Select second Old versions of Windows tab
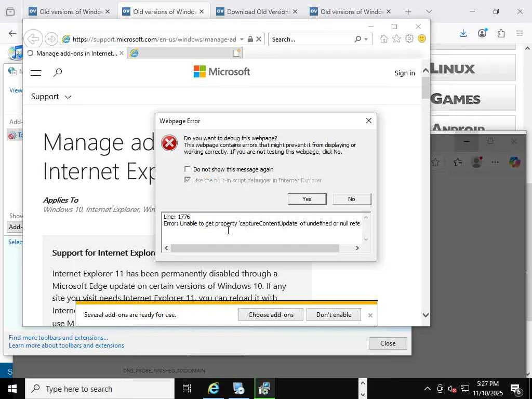The width and height of the screenshot is (532, 399). click(x=163, y=11)
